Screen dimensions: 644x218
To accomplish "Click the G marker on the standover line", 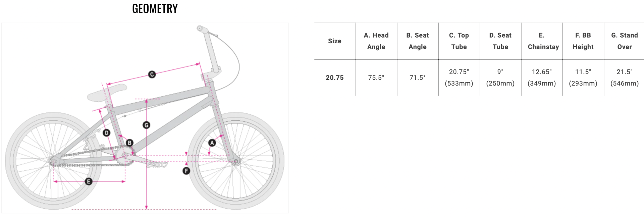I will click(146, 125).
